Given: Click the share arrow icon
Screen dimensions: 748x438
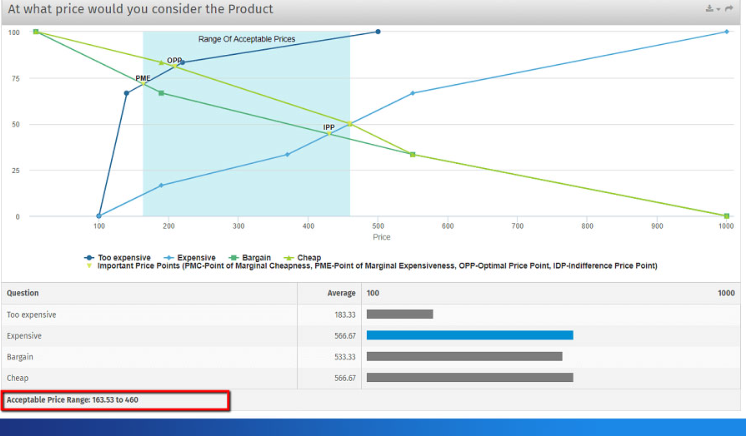Looking at the screenshot, I should point(731,9).
